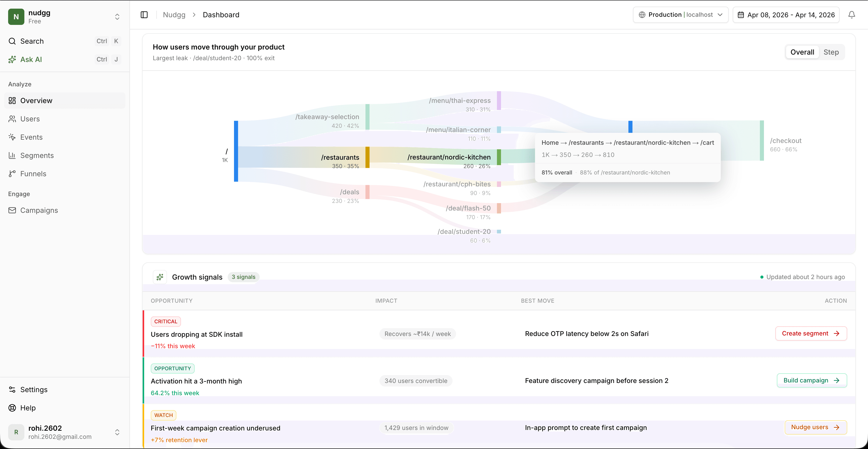868x449 pixels.
Task: Go to Events in sidebar
Action: (x=65, y=137)
